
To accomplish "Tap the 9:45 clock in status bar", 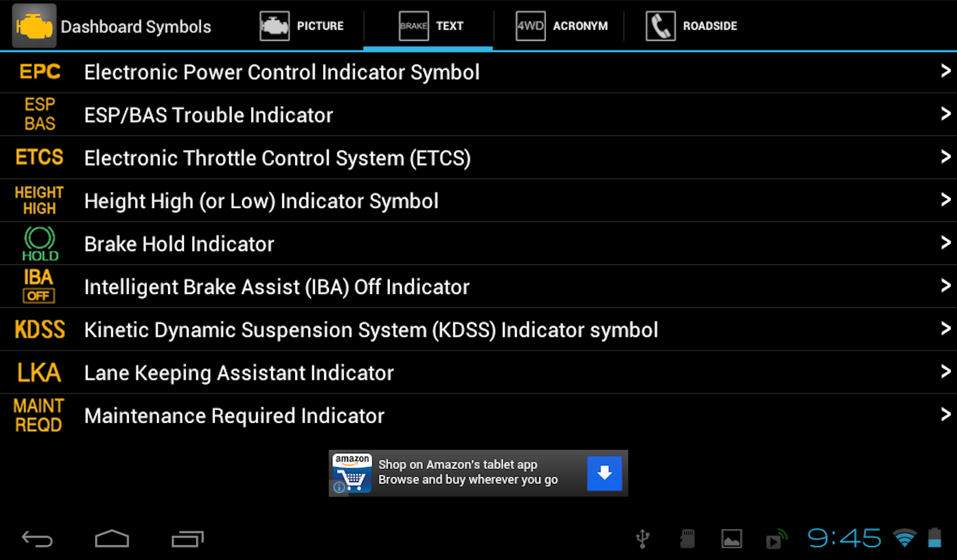I will click(844, 538).
